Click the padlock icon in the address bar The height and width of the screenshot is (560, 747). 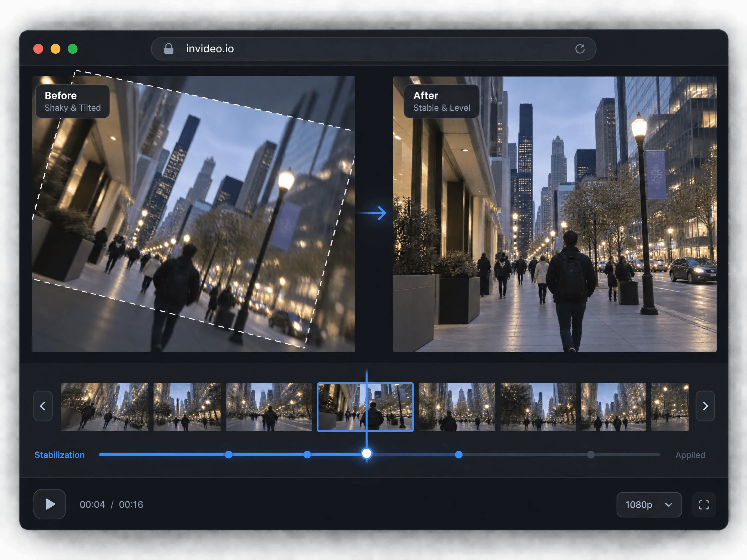pos(168,49)
